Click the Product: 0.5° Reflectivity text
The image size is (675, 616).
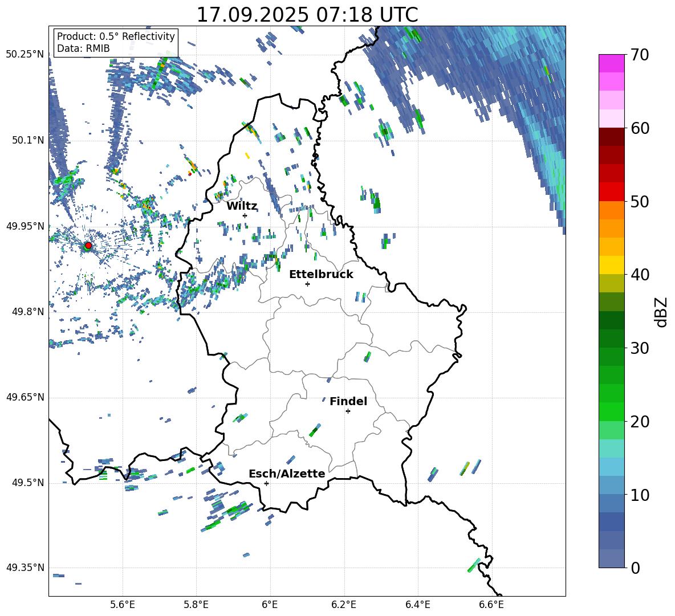tap(116, 36)
